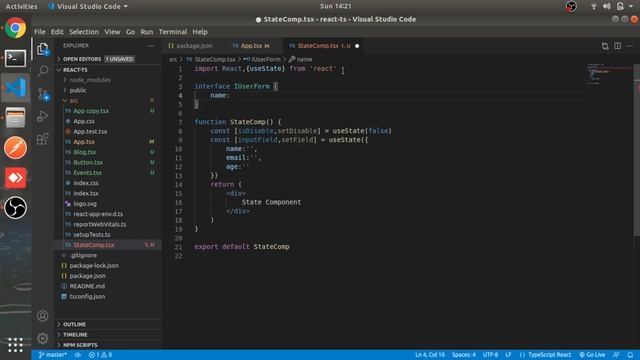
Task: Open the system volume indicator
Action: [x=607, y=6]
